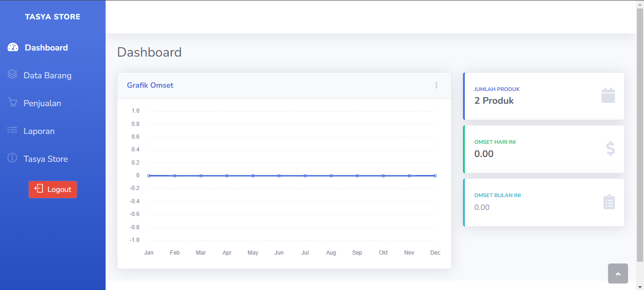Click the TASYA STORE brand link
The height and width of the screenshot is (290, 644).
coord(53,17)
